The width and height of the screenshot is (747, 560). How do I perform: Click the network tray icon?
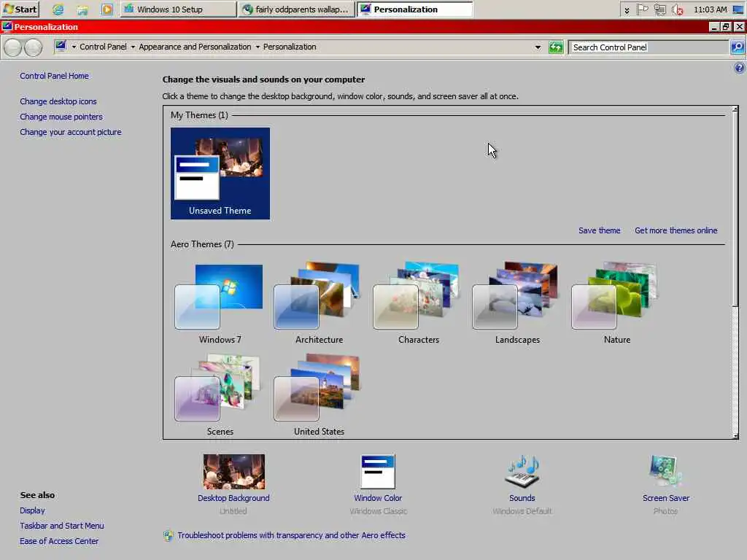pos(659,9)
